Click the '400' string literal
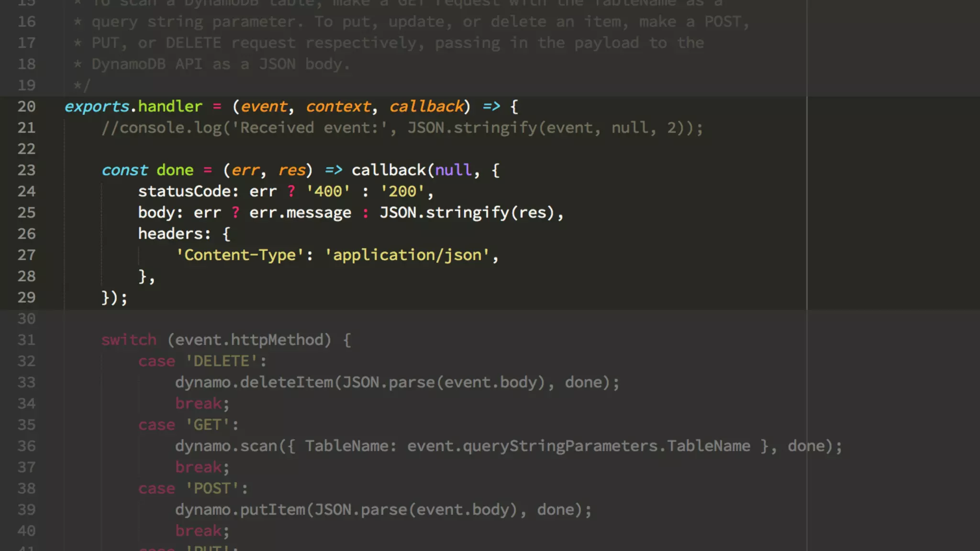The image size is (980, 551). point(328,191)
